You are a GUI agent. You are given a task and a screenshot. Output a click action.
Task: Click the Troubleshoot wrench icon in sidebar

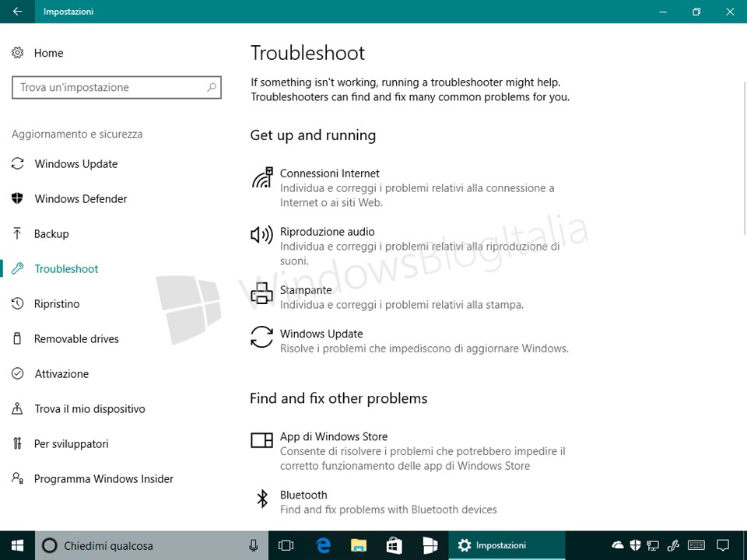pyautogui.click(x=18, y=268)
